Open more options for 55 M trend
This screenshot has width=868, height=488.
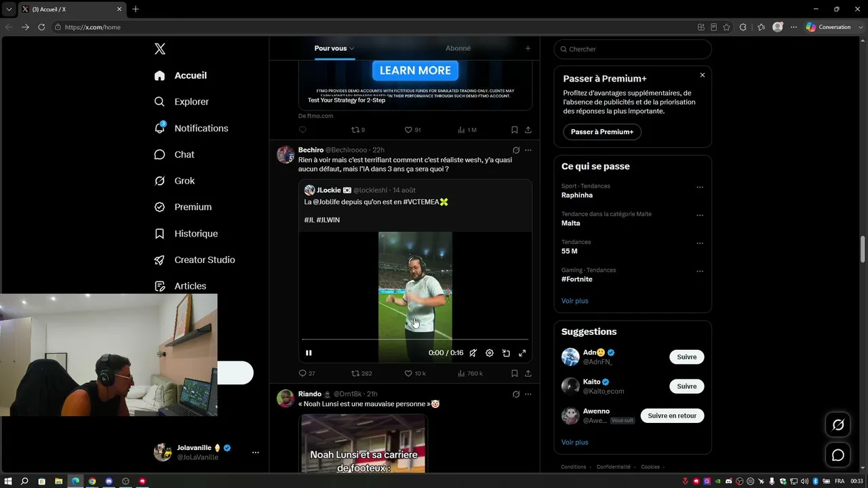coord(700,243)
